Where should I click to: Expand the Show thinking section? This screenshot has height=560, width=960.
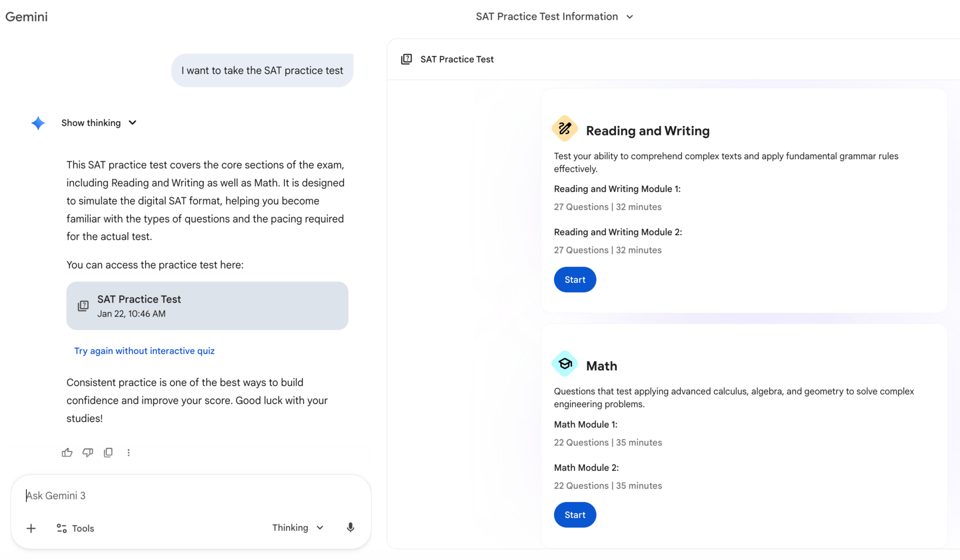pyautogui.click(x=99, y=123)
